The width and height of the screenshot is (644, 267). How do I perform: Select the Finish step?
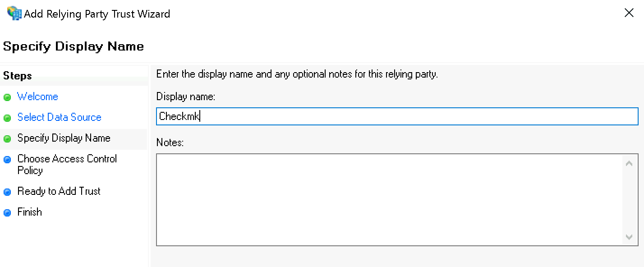(29, 212)
